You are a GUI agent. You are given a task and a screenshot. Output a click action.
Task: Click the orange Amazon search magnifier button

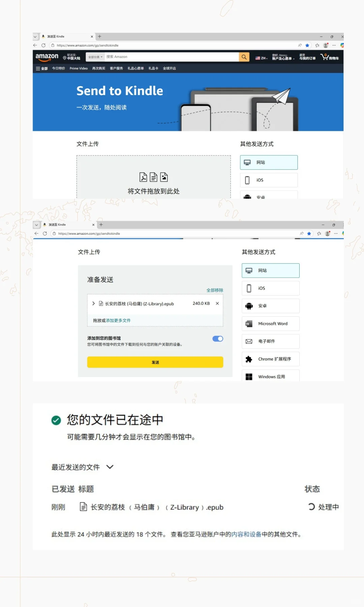pos(244,57)
